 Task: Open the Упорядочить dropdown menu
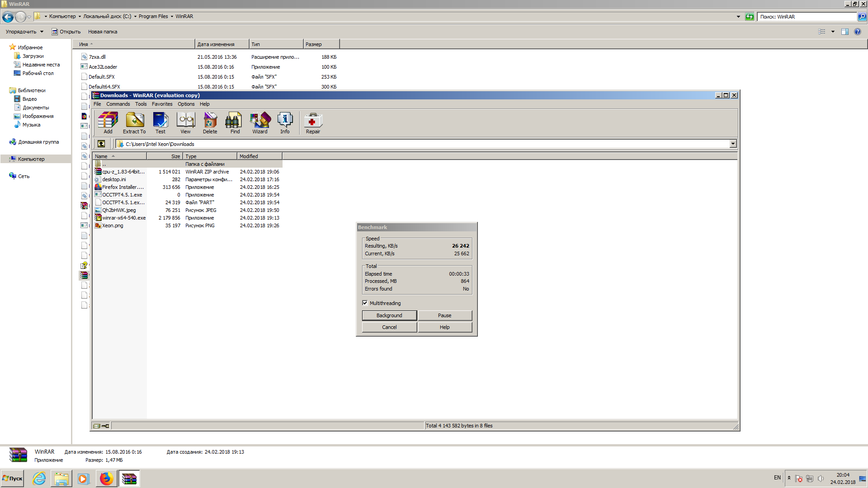(x=24, y=32)
